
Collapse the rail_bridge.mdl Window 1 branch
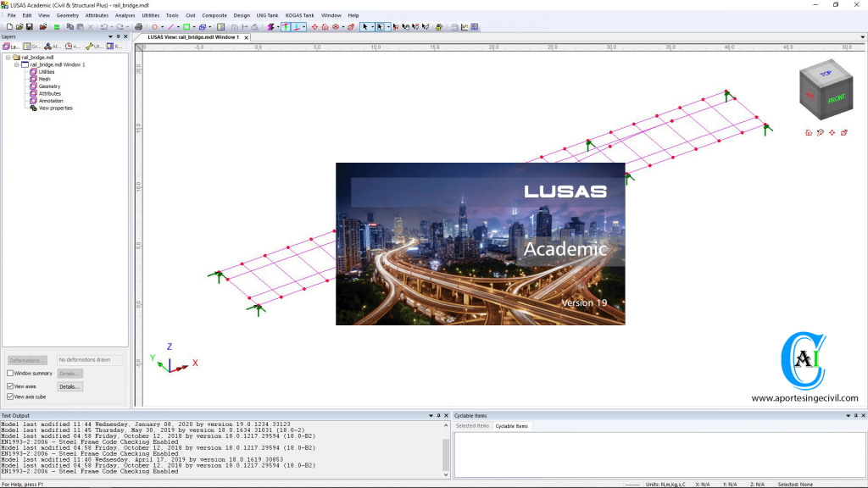[16, 64]
